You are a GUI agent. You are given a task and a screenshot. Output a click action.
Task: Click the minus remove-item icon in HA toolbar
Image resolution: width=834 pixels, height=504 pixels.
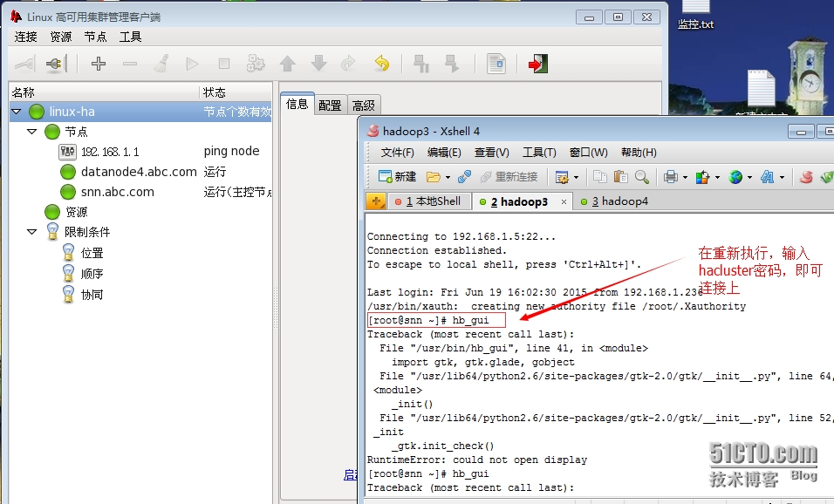point(130,65)
